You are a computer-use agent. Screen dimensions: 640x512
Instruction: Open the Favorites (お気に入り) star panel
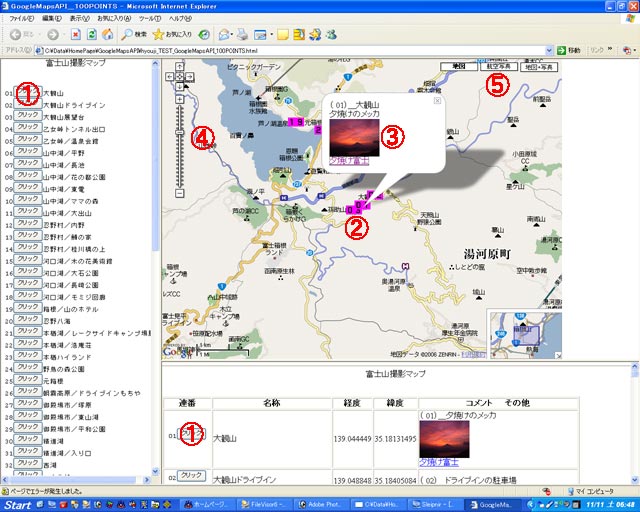(172, 35)
